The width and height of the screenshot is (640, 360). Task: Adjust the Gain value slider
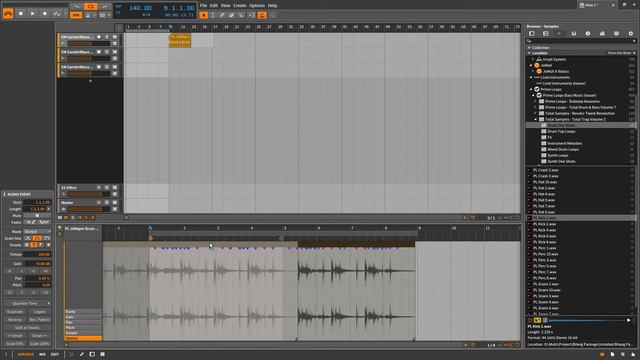[37, 264]
